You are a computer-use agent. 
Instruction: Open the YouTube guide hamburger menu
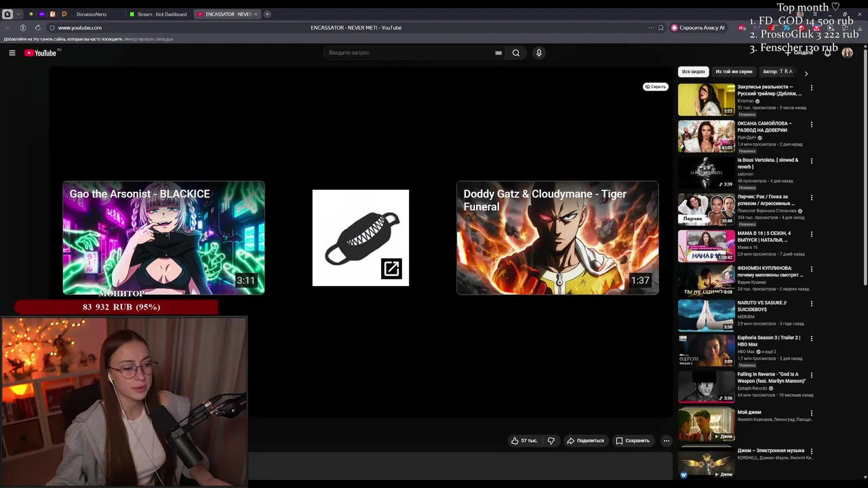[x=12, y=53]
